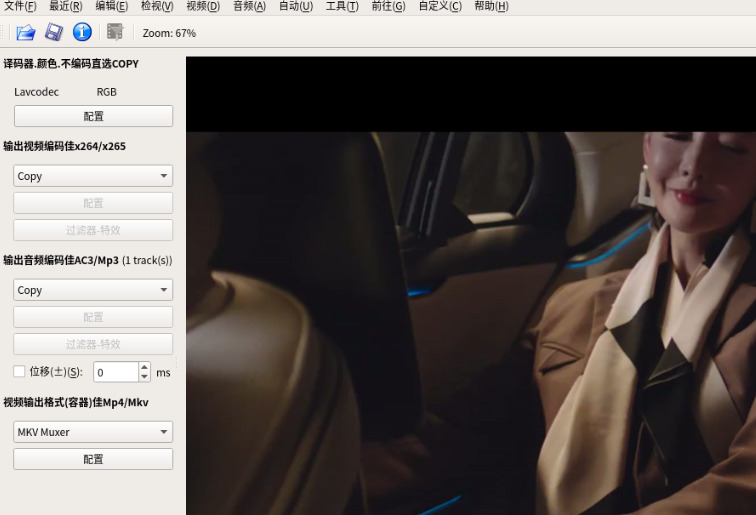The image size is (756, 515).
Task: Click the Open Video folder icon
Action: (26, 32)
